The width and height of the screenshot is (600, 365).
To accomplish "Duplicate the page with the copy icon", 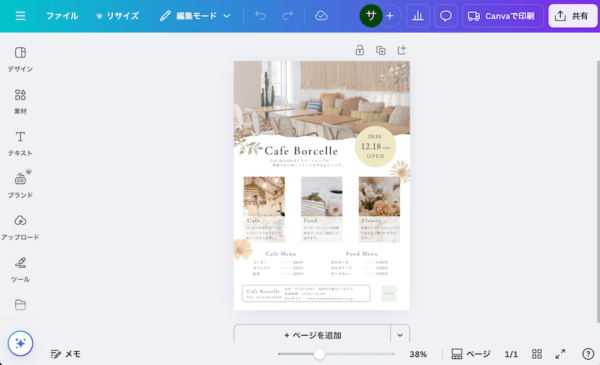I will pos(380,50).
